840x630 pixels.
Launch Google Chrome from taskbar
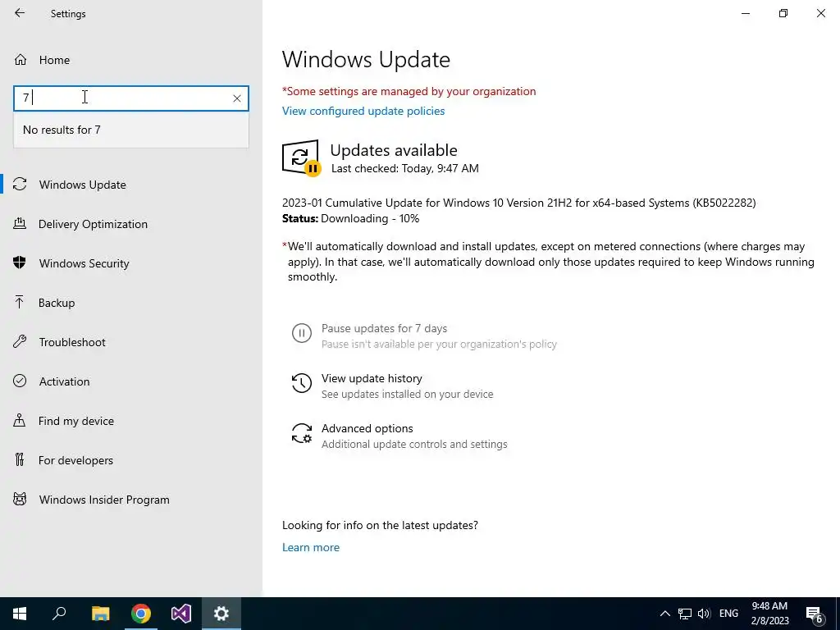pos(141,614)
